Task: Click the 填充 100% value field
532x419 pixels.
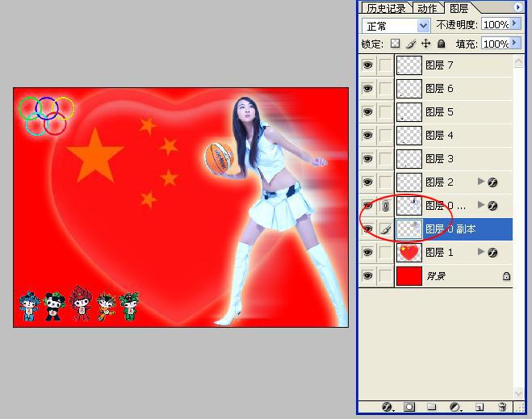Action: click(496, 44)
